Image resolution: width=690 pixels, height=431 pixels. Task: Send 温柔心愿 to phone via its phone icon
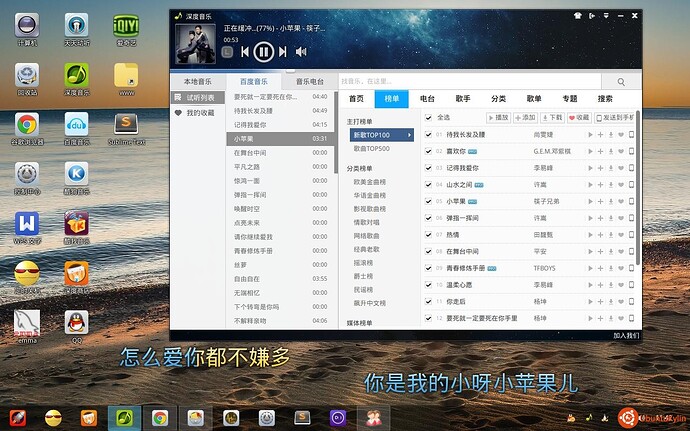click(631, 285)
